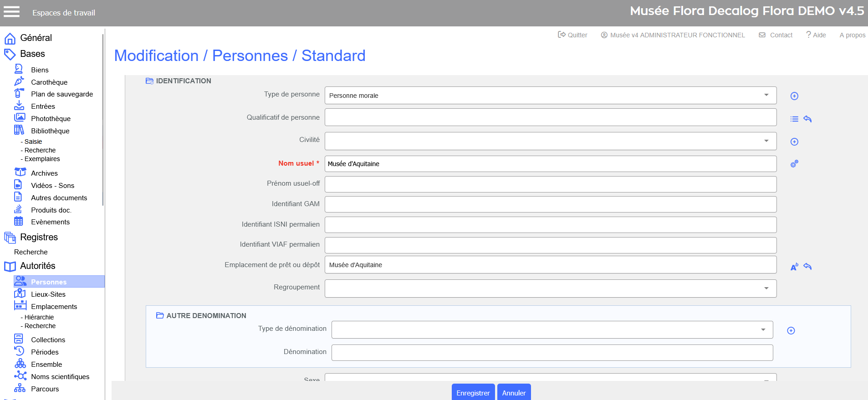Open Biens in the sidebar
The height and width of the screenshot is (400, 868).
tap(40, 70)
